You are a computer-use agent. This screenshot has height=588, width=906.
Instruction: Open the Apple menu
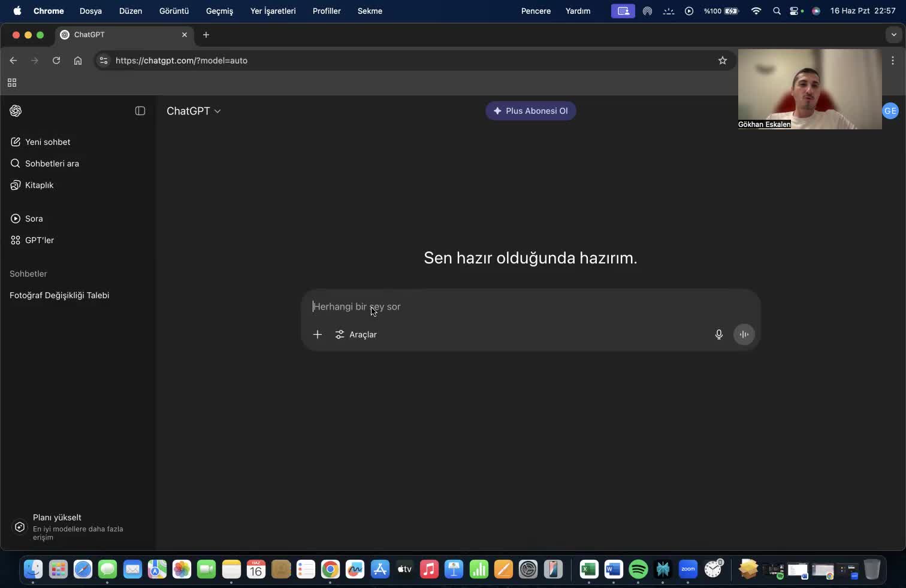tap(17, 11)
